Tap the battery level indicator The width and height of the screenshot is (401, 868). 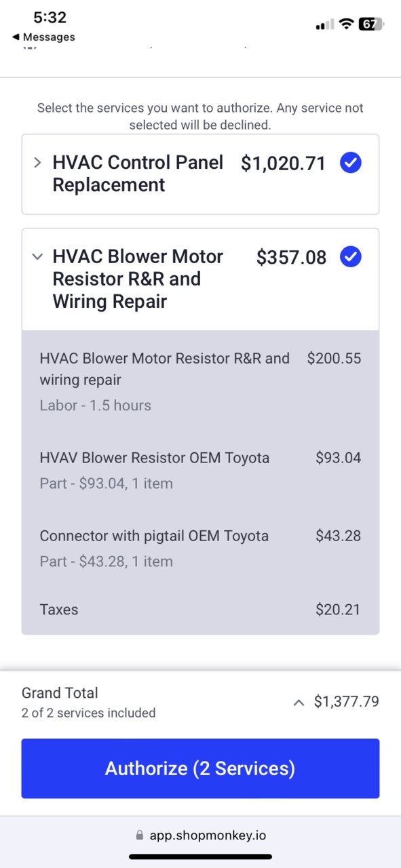click(x=371, y=24)
